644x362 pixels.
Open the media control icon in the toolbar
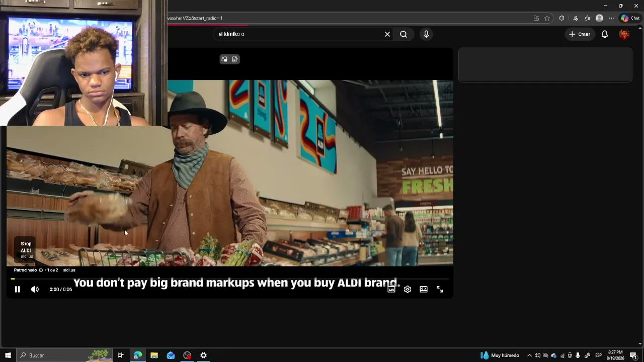[x=575, y=18]
